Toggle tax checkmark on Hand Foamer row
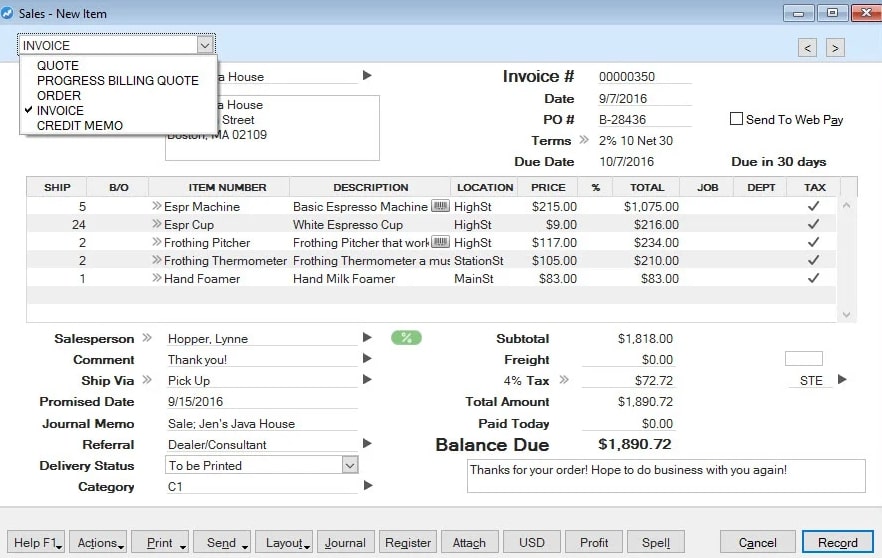This screenshot has width=882, height=558. (813, 278)
